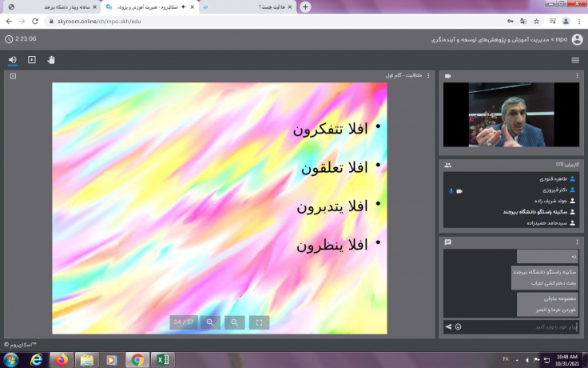The height and width of the screenshot is (368, 588).
Task: Click the slide page counter 34 / 57
Action: pos(184,322)
